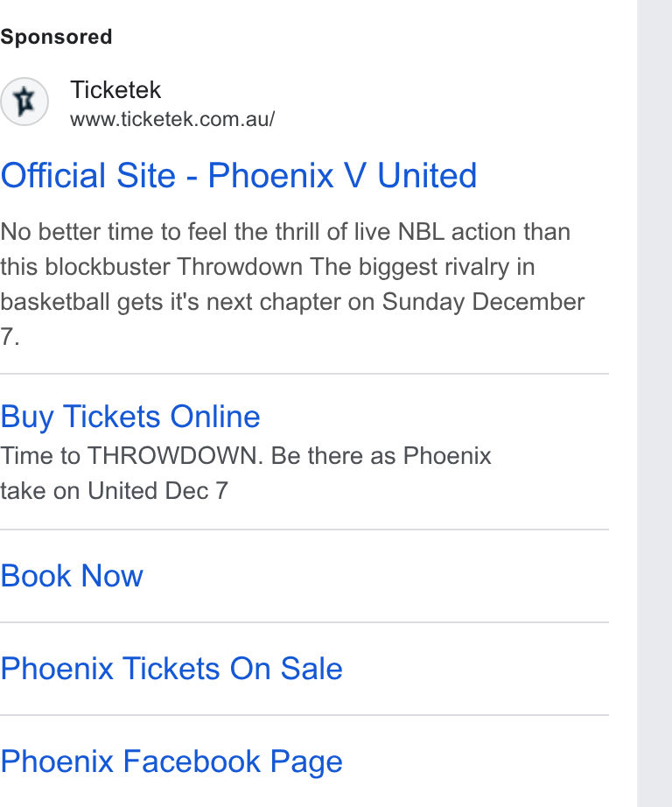Click the grey vertical strip at right edge
Screen dimensions: 672x807
click(654, 403)
